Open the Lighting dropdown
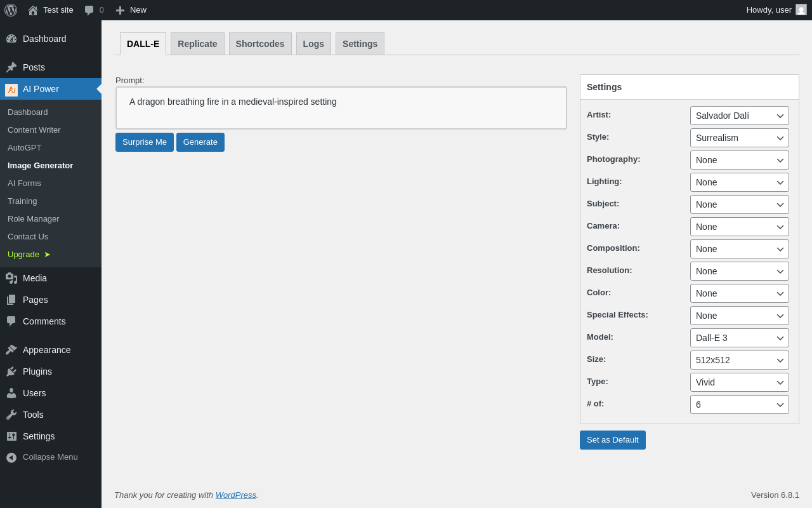Image resolution: width=812 pixels, height=508 pixels. (740, 182)
